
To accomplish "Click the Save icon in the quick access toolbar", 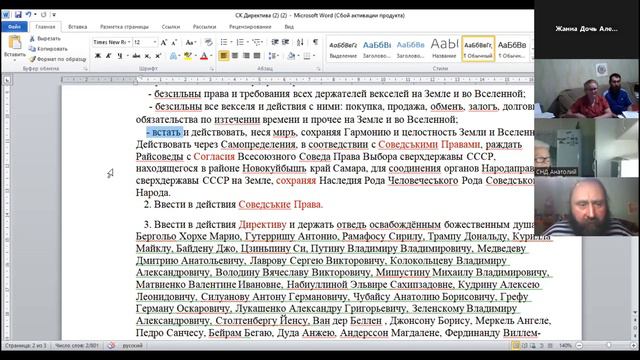I will coord(18,15).
